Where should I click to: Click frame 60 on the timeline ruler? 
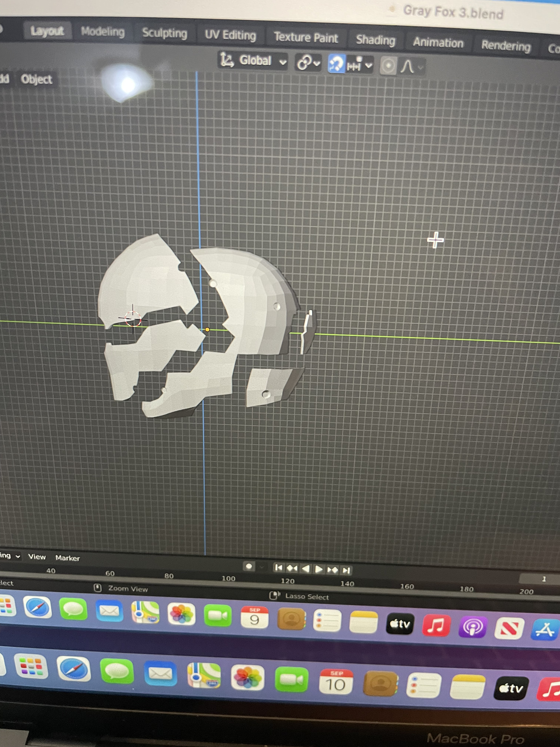(x=110, y=573)
